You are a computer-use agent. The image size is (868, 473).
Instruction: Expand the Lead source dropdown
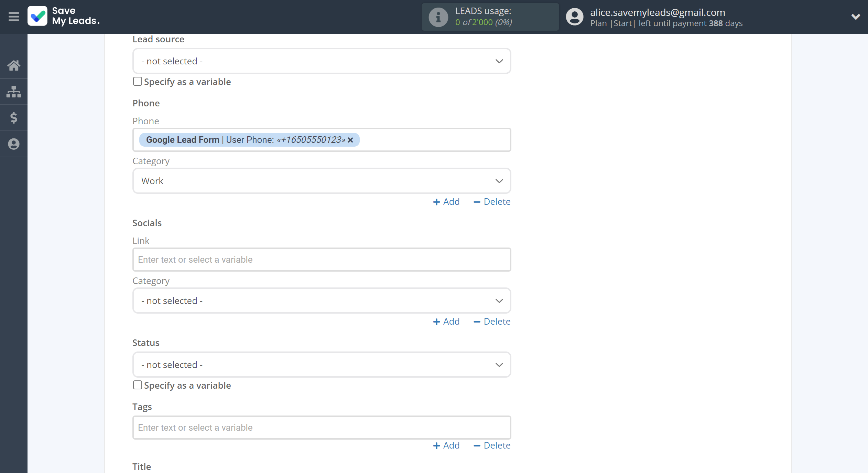coord(322,61)
